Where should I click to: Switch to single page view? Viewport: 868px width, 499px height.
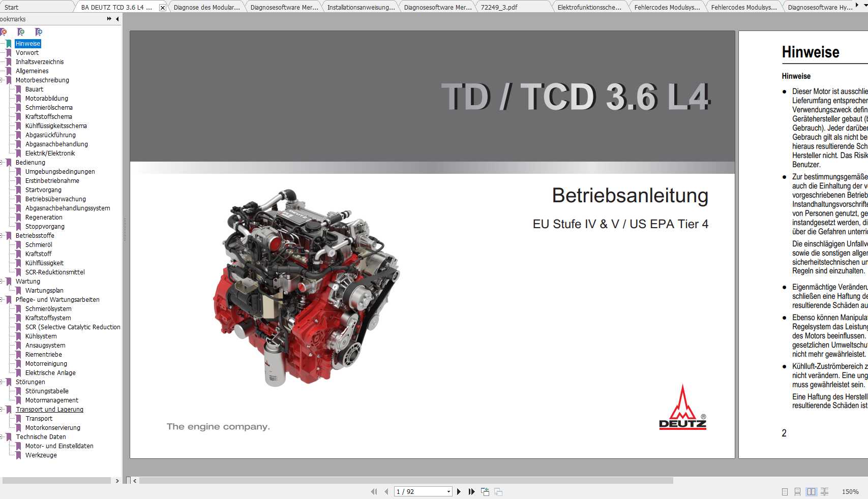pyautogui.click(x=785, y=491)
